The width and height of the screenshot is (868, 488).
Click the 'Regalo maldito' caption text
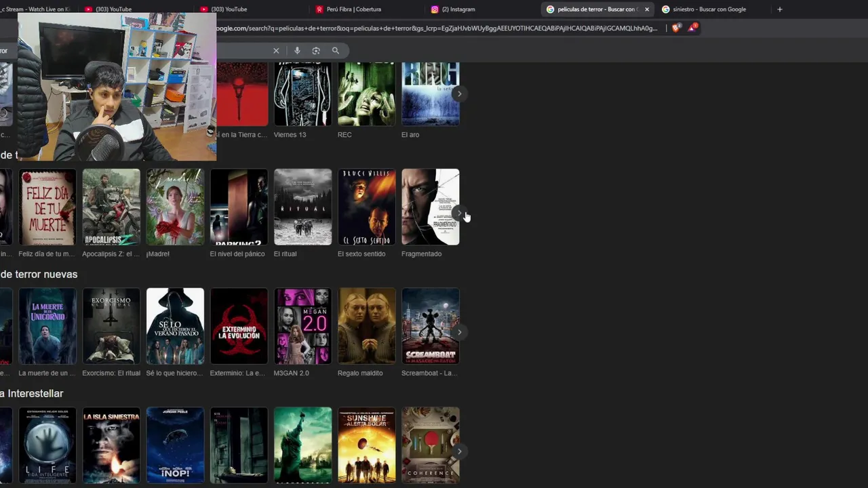pyautogui.click(x=360, y=373)
